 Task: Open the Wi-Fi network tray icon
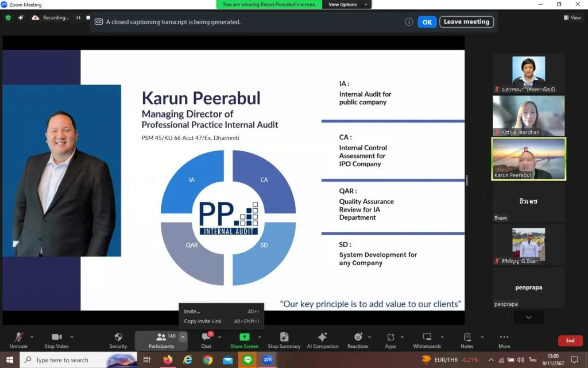pyautogui.click(x=501, y=360)
